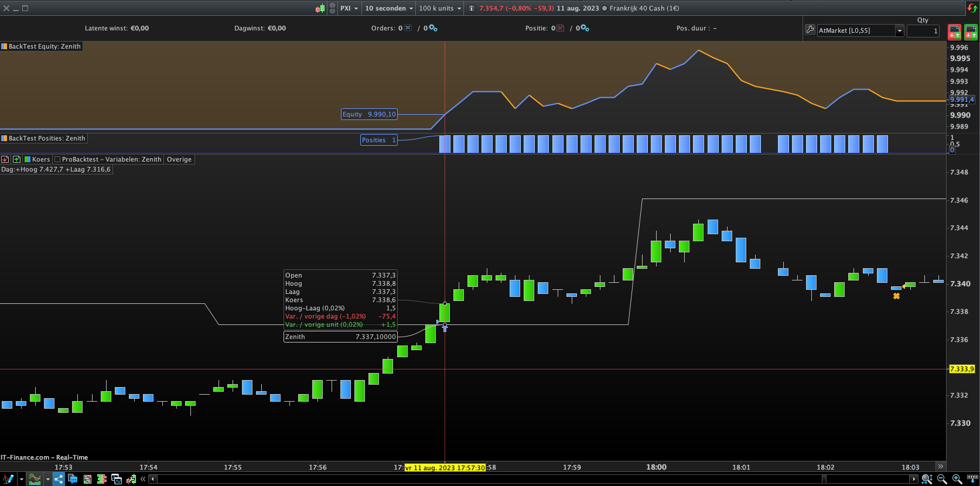Expand the indicators dropdown arrow
The height and width of the screenshot is (486, 980).
[x=47, y=479]
